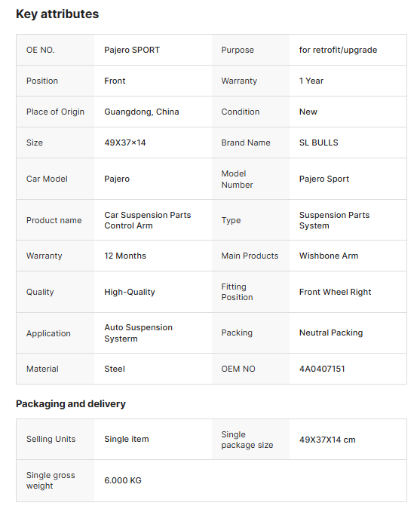Viewport: 420px width, 515px height.
Task: Click the 12 Months warranty value
Action: click(125, 256)
